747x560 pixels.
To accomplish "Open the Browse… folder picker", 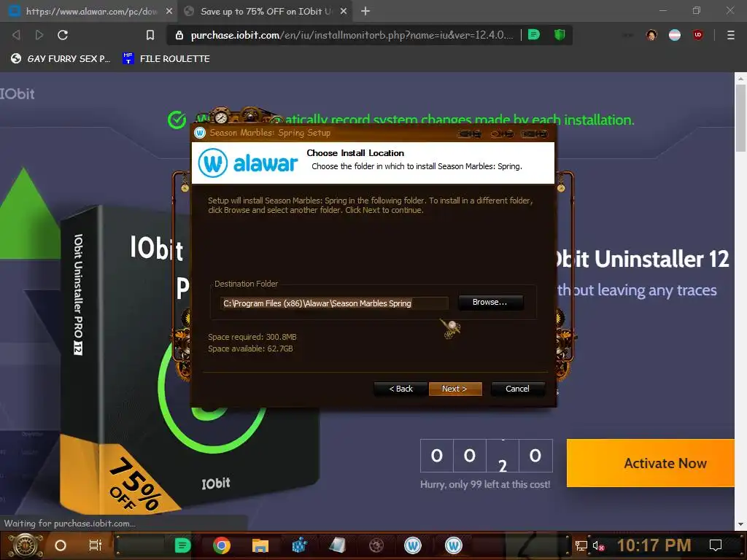I will coord(490,303).
